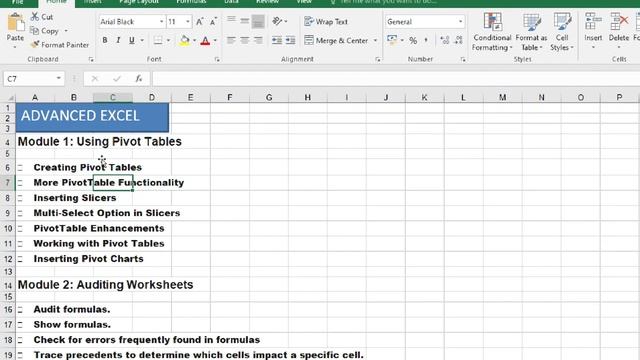The image size is (640, 360).
Task: Decrease the indent
Action: [x=277, y=40]
